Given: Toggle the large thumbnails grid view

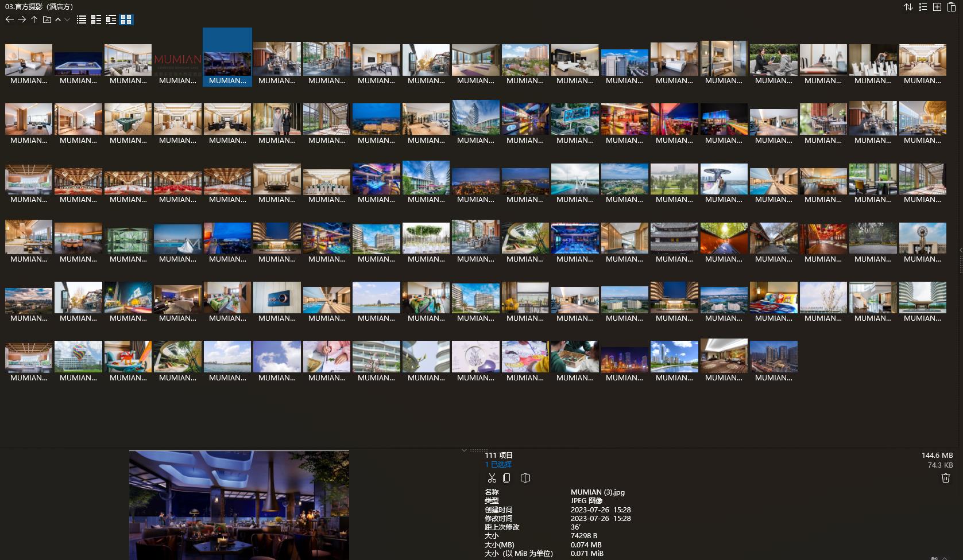Looking at the screenshot, I should (x=126, y=20).
